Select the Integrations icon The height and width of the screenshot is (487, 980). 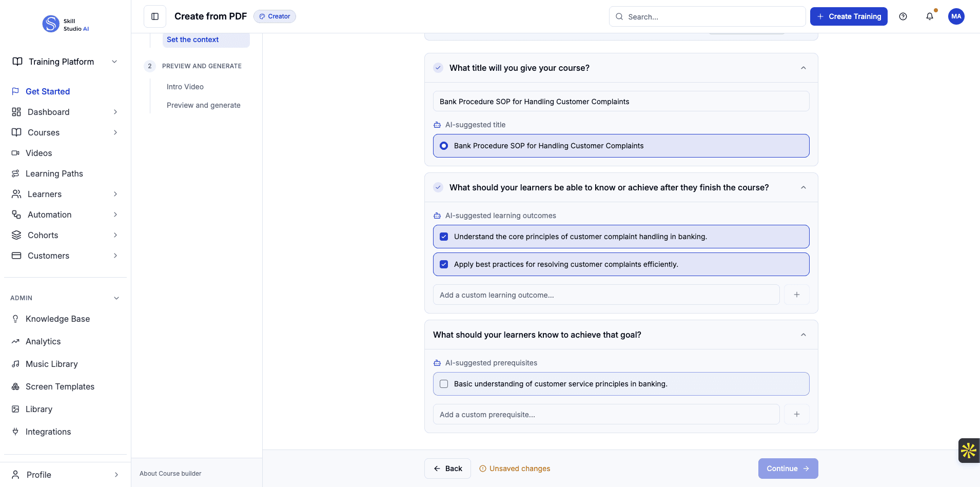16,432
